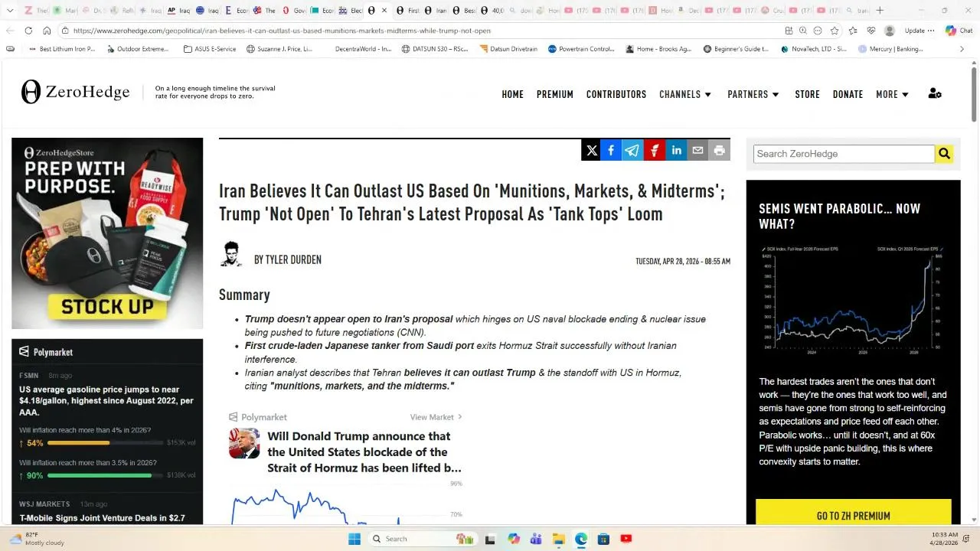The height and width of the screenshot is (551, 980).
Task: Open File Explorer from taskbar
Action: click(558, 539)
